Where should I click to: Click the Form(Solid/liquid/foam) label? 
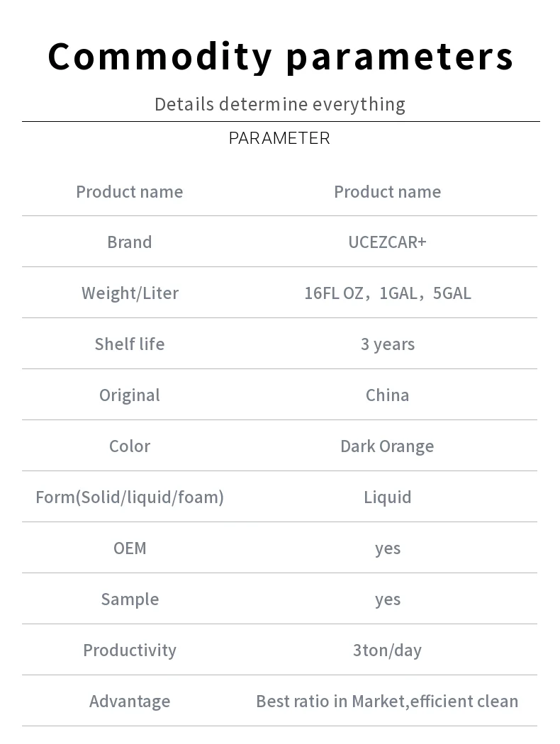130,497
